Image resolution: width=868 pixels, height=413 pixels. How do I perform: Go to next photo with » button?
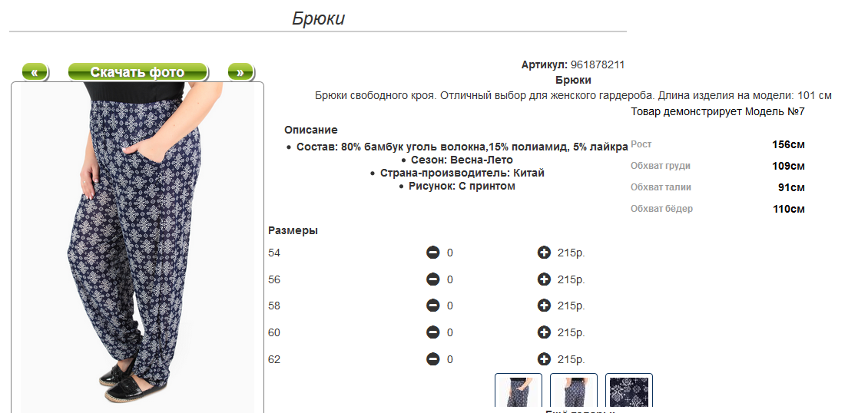[x=240, y=72]
